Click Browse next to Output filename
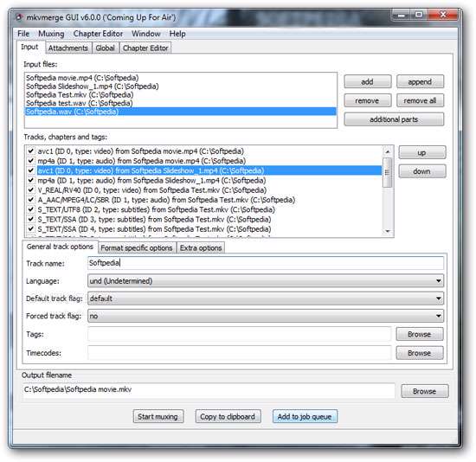 tap(424, 391)
